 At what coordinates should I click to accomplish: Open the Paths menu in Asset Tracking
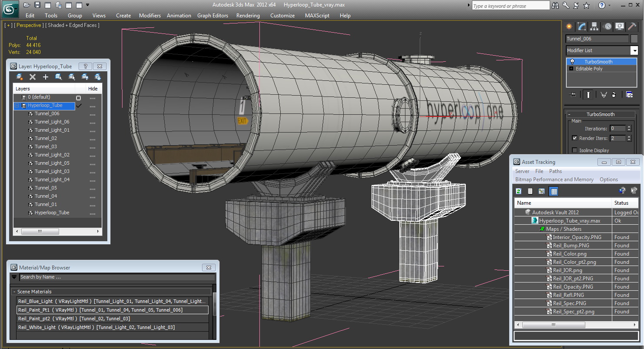pos(555,171)
